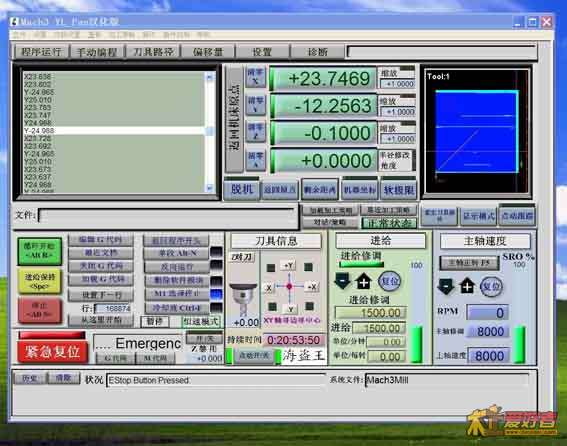Click the 显示模式 display mode button

click(x=478, y=216)
